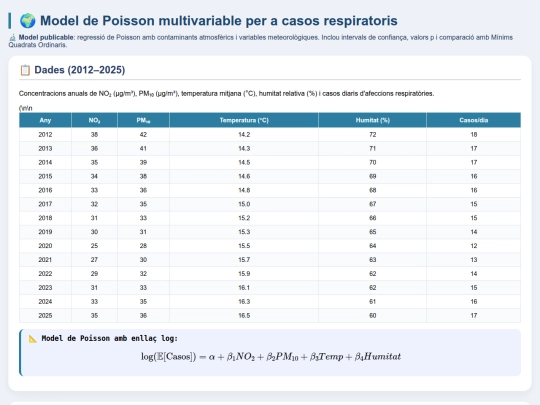540x405 pixels.
Task: Click temperature value 16.3 in the table
Action: pyautogui.click(x=244, y=302)
